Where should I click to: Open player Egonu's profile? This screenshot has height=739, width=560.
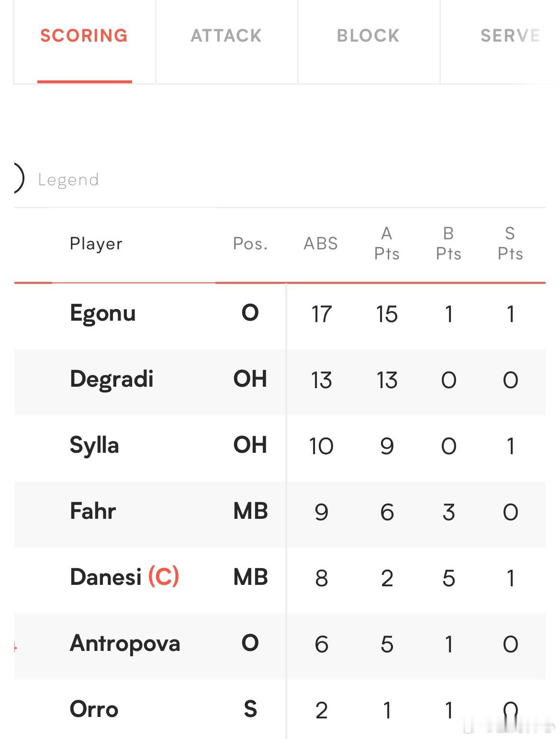pyautogui.click(x=103, y=314)
